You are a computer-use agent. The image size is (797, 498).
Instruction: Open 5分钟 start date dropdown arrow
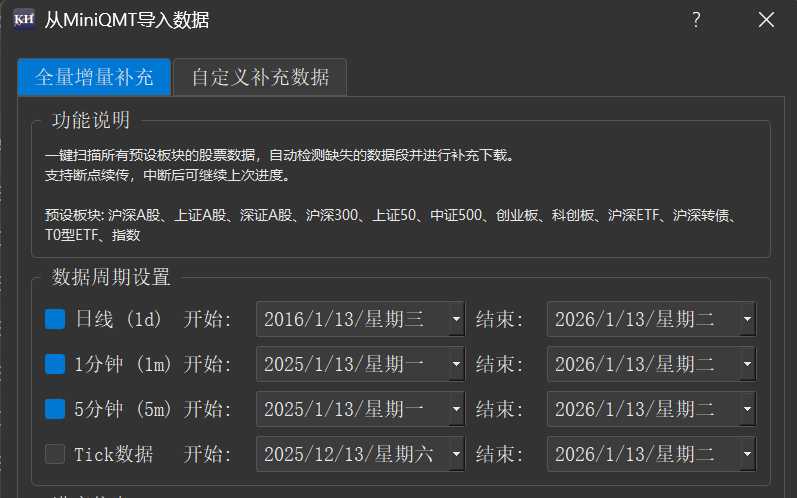(x=456, y=409)
